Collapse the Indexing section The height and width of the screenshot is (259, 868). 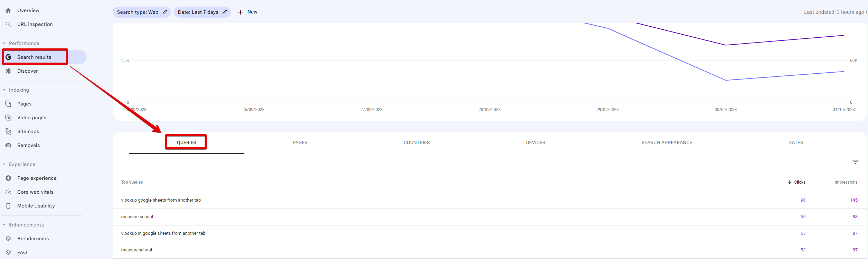click(4, 90)
